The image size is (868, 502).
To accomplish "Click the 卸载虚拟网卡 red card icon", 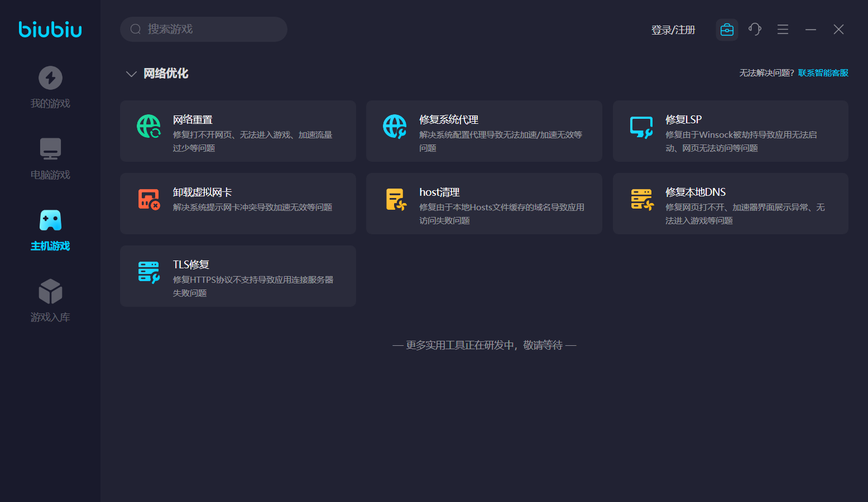I will pyautogui.click(x=149, y=199).
